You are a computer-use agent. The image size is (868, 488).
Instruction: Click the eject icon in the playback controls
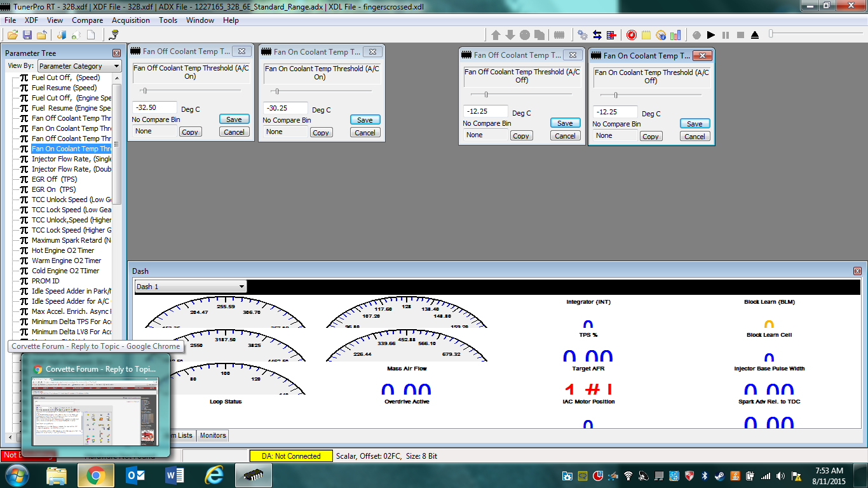755,35
